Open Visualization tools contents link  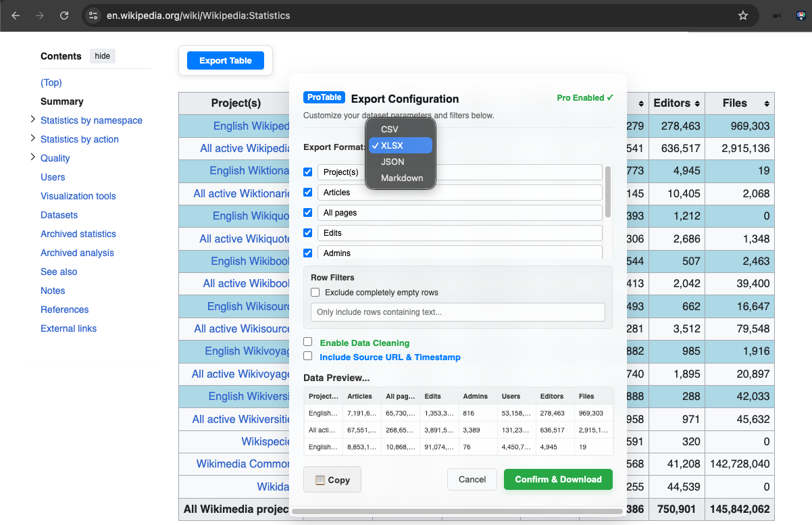78,196
